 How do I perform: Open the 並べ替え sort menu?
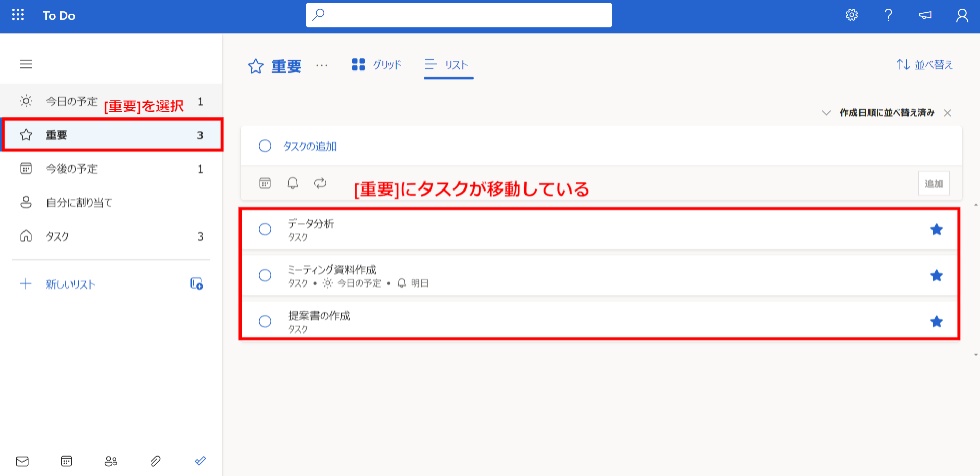pyautogui.click(x=924, y=65)
